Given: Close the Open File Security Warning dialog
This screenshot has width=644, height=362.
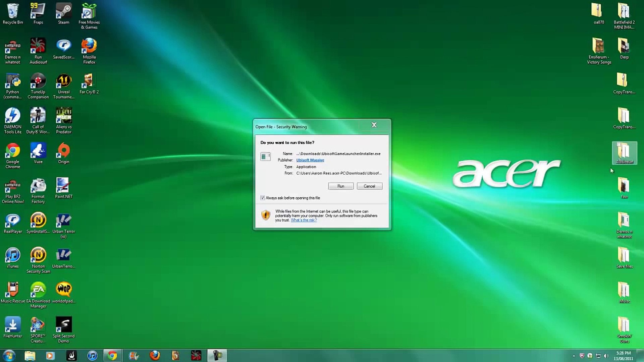Looking at the screenshot, I should [374, 125].
